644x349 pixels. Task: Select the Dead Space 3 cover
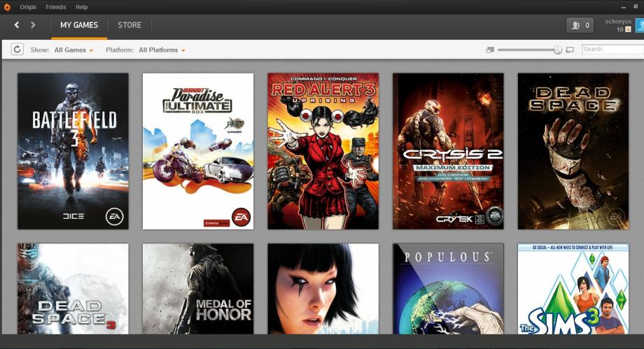[73, 289]
